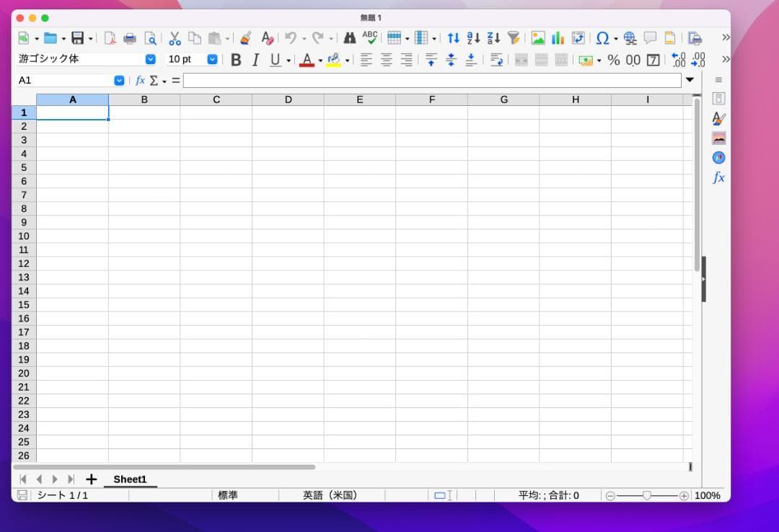
Task: Click the Paste clipboard icon
Action: [x=215, y=37]
